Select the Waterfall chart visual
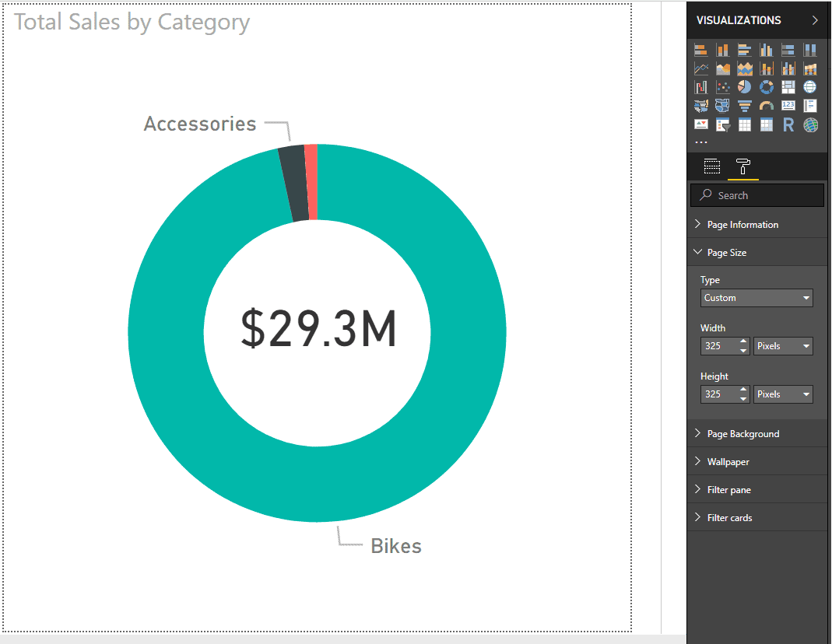This screenshot has height=644, width=832. click(701, 87)
